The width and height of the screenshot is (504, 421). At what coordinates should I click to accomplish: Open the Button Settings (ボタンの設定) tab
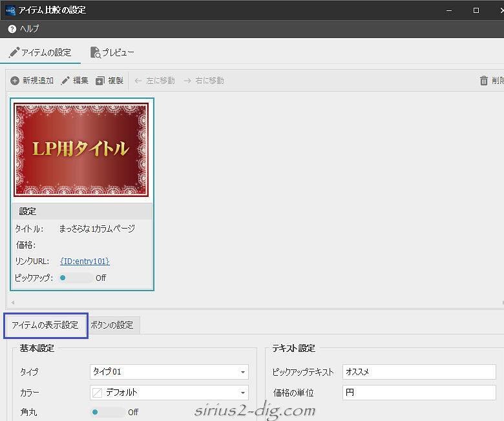point(112,325)
